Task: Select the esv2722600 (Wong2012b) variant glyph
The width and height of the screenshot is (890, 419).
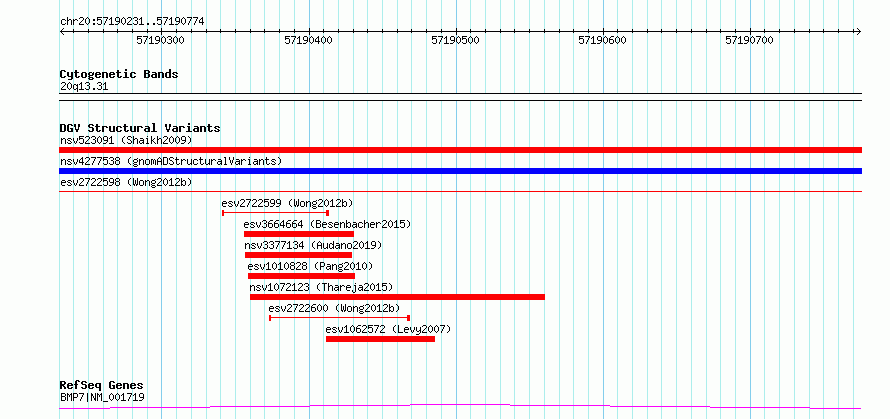Action: click(339, 318)
